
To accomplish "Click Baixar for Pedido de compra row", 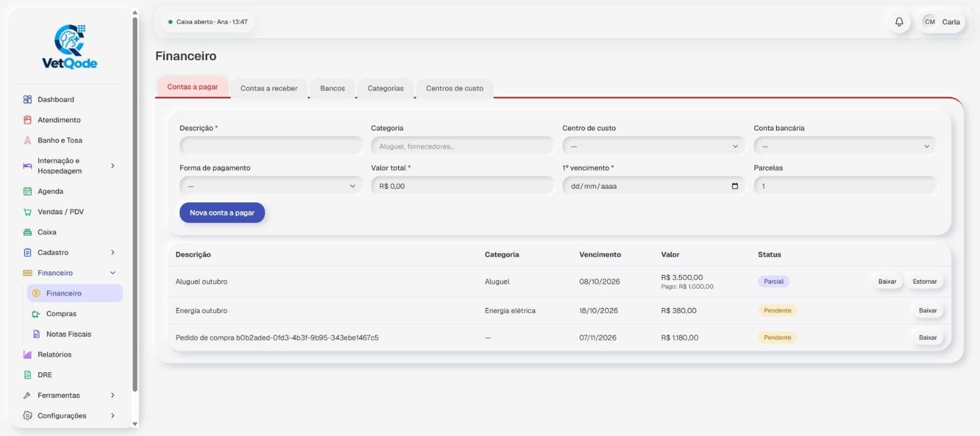I will click(928, 338).
